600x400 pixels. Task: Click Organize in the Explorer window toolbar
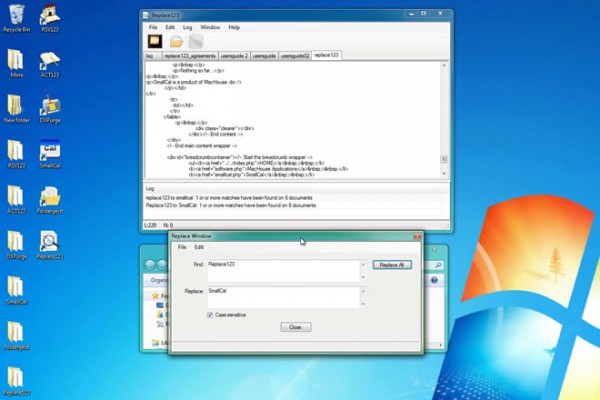tap(159, 280)
